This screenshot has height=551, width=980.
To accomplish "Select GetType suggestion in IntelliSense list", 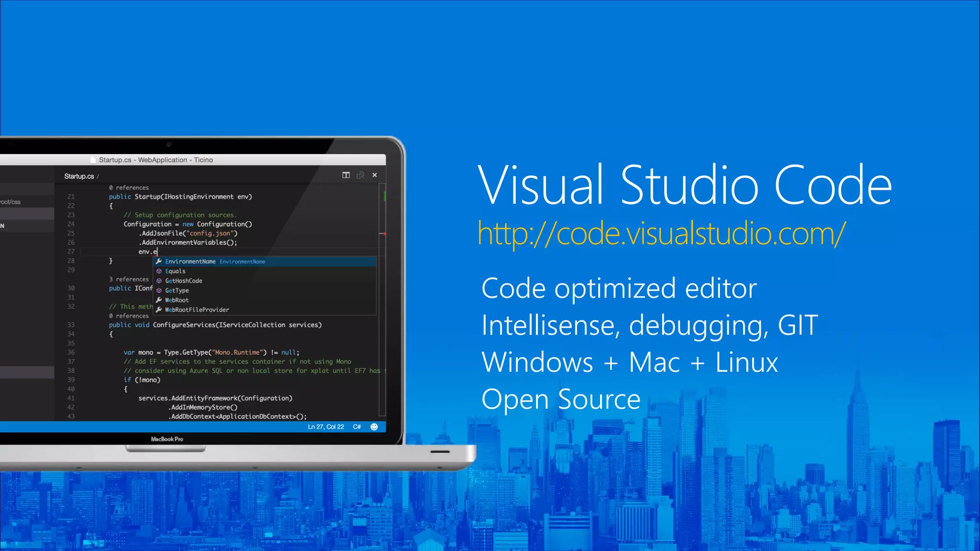I will (265, 290).
